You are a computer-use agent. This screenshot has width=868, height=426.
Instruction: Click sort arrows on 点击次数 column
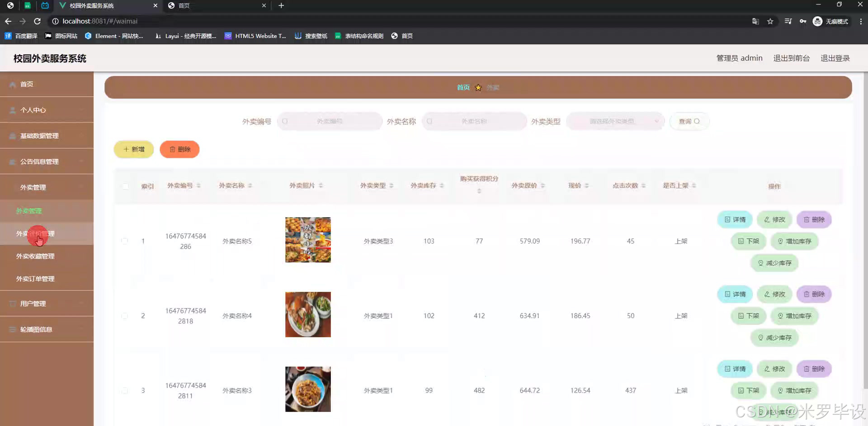(644, 185)
